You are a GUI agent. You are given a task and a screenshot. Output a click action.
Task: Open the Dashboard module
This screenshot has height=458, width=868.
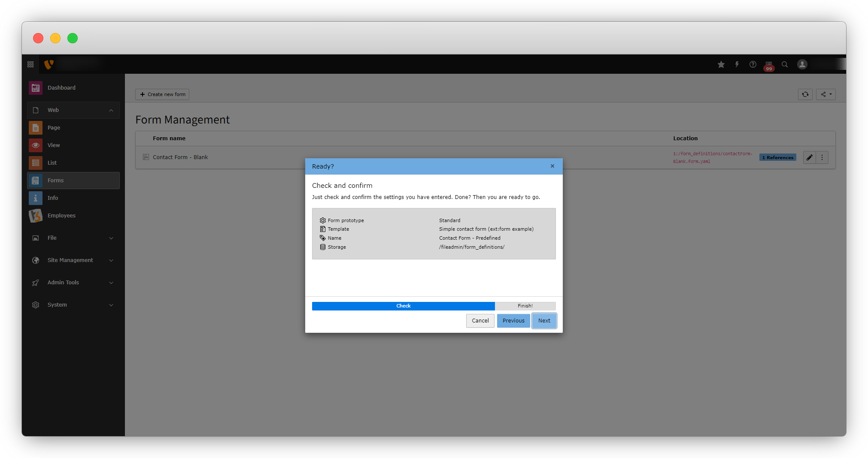(61, 88)
